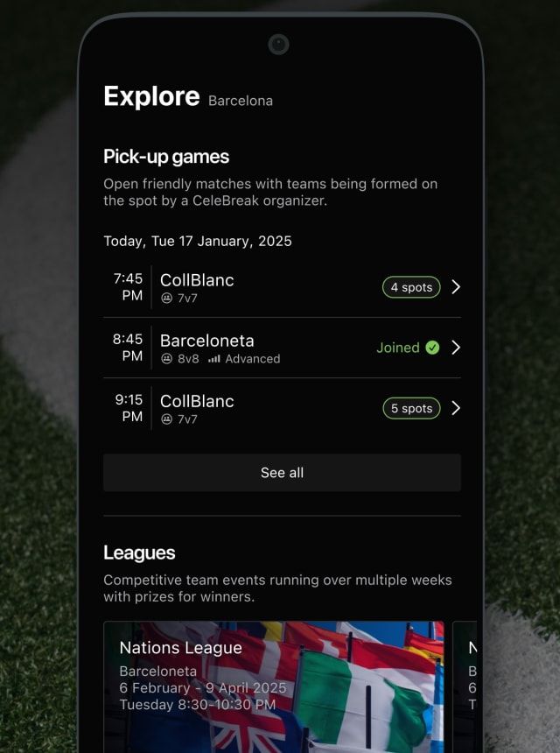Click the team icon beside 7v7 at 7:45 PM
The width and height of the screenshot is (560, 753).
coord(166,299)
